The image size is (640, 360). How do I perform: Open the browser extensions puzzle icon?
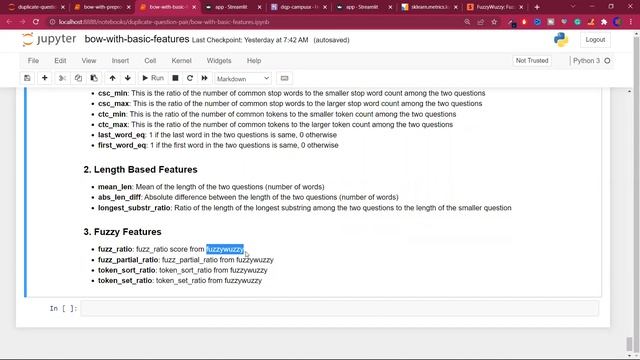coord(604,22)
